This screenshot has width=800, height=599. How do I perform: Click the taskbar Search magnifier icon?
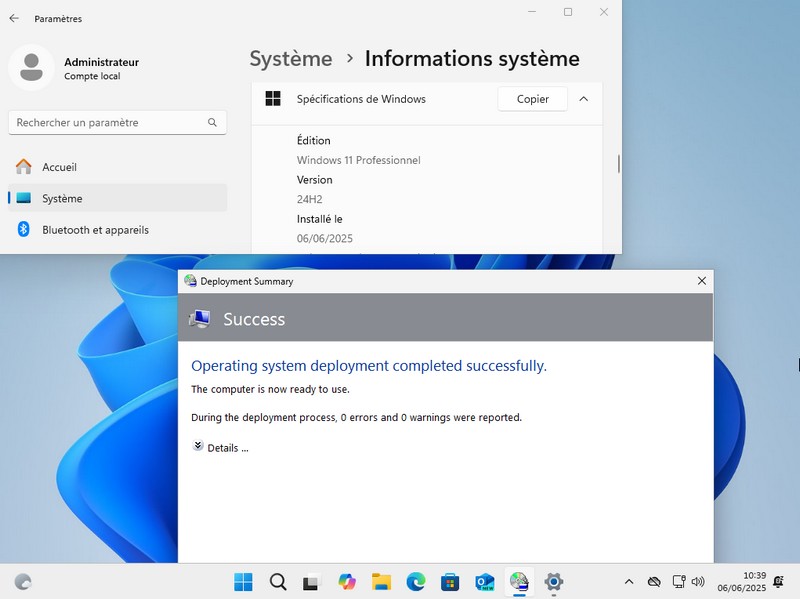(x=278, y=581)
